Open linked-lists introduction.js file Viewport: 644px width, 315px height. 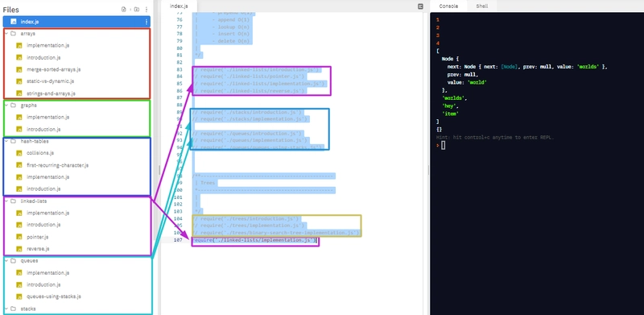(43, 225)
